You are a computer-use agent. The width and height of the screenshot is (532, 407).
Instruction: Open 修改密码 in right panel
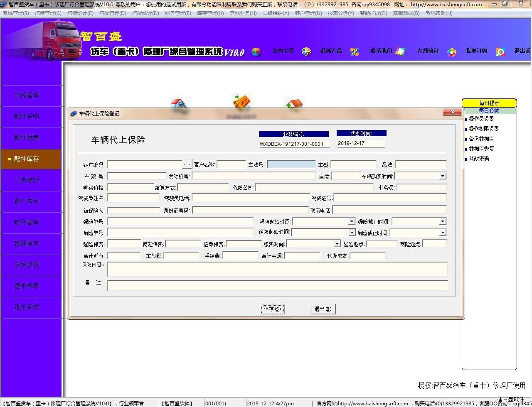pos(479,159)
